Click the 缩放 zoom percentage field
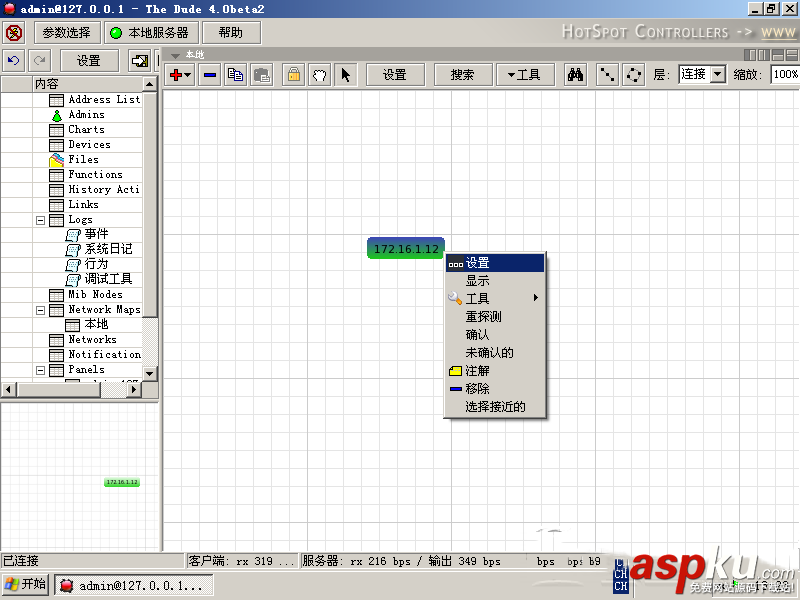 [785, 74]
